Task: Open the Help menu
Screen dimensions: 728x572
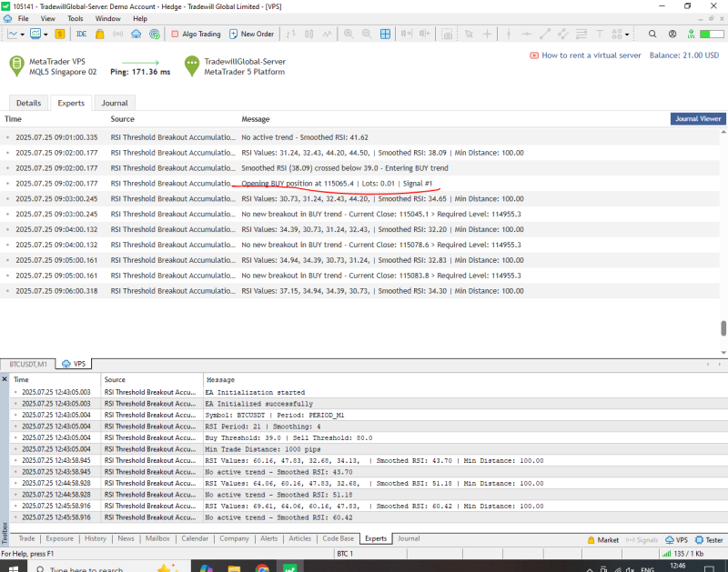Action: click(140, 18)
